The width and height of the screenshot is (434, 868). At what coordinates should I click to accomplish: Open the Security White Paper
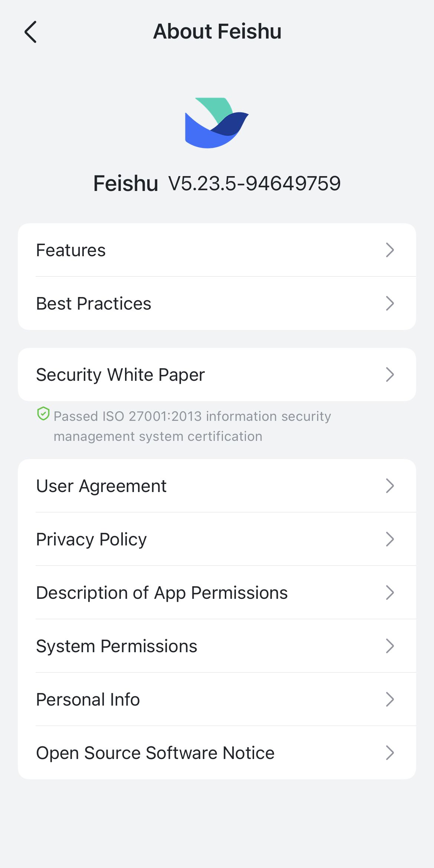point(120,375)
